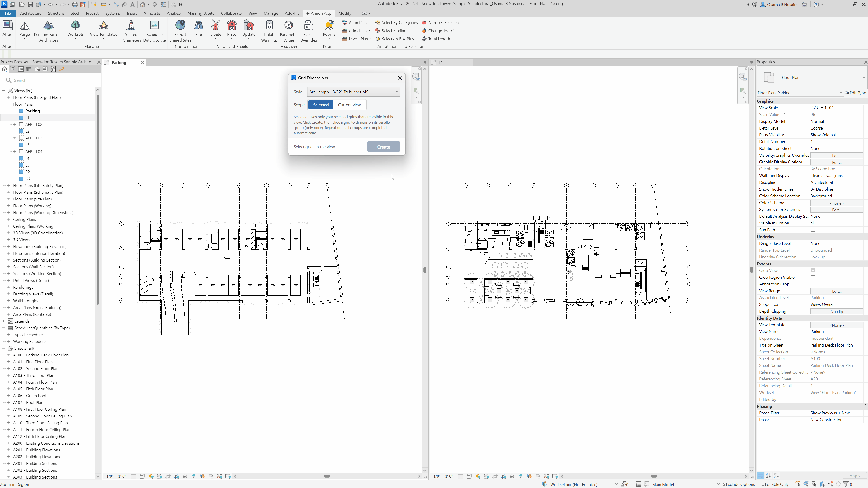Switch scope to Current view

point(349,105)
